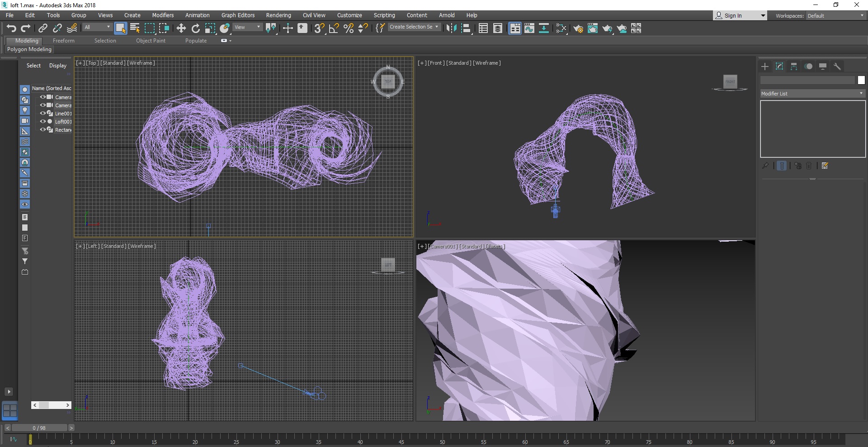Toggle the Scene Explorer icon
The image size is (868, 447).
483,29
